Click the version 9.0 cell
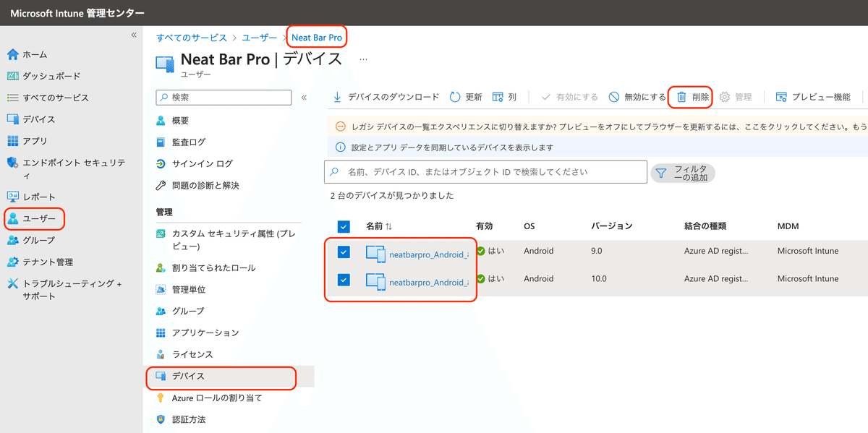Viewport: 868px width, 433px height. [597, 251]
